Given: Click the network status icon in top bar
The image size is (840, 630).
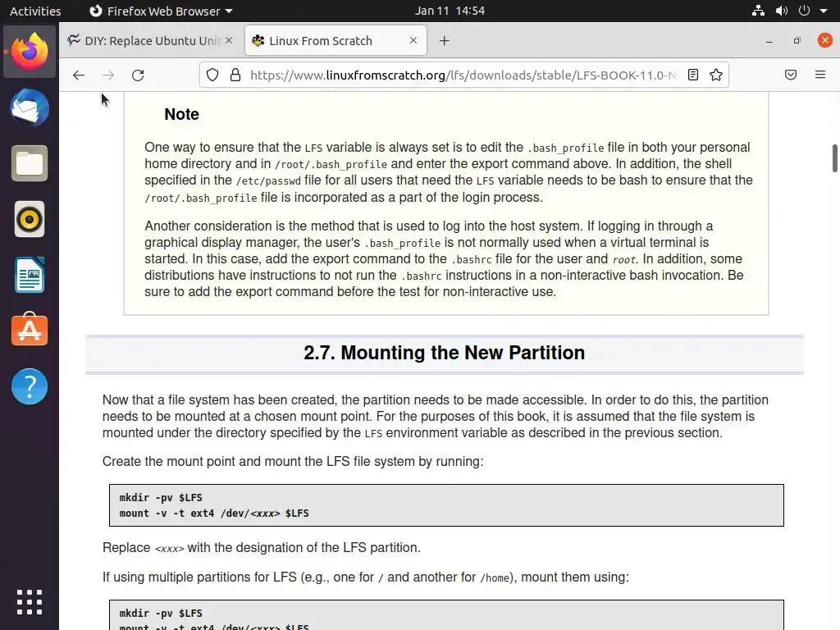Looking at the screenshot, I should point(758,11).
